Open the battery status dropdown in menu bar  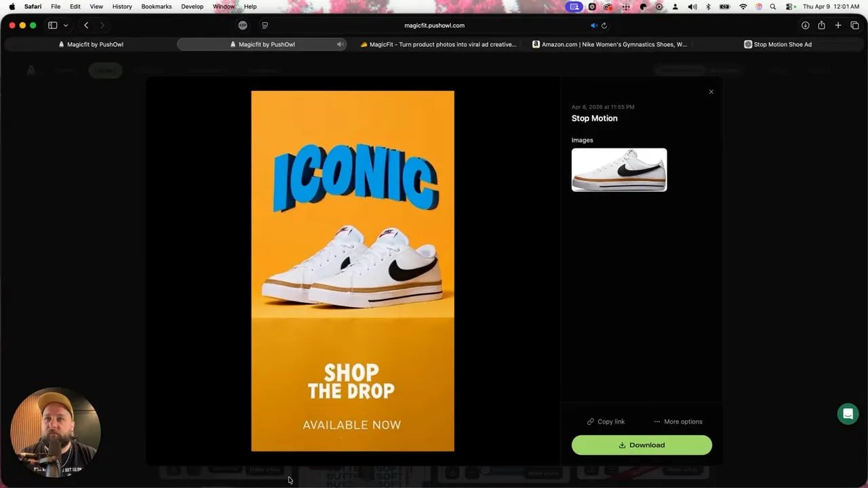coord(724,7)
